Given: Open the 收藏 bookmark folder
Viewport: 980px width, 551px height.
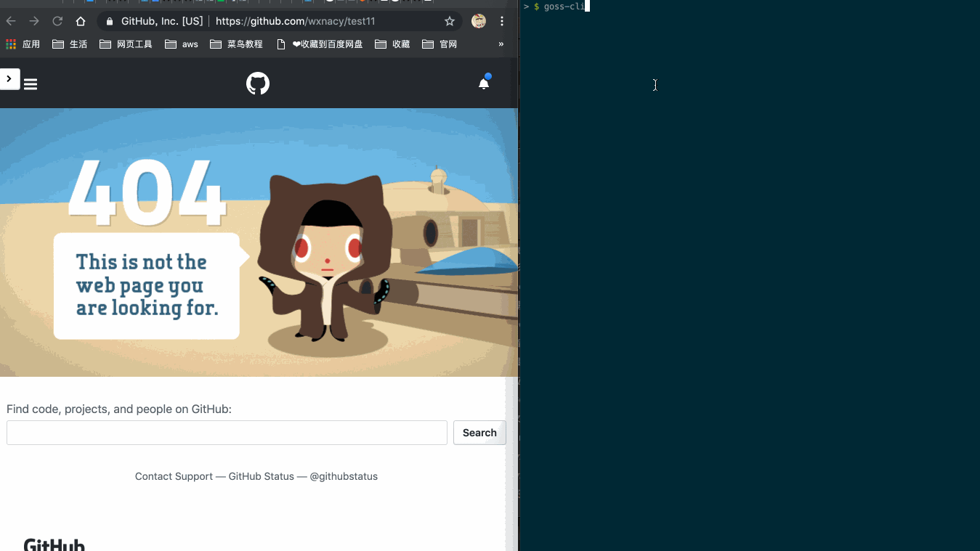Looking at the screenshot, I should 392,44.
